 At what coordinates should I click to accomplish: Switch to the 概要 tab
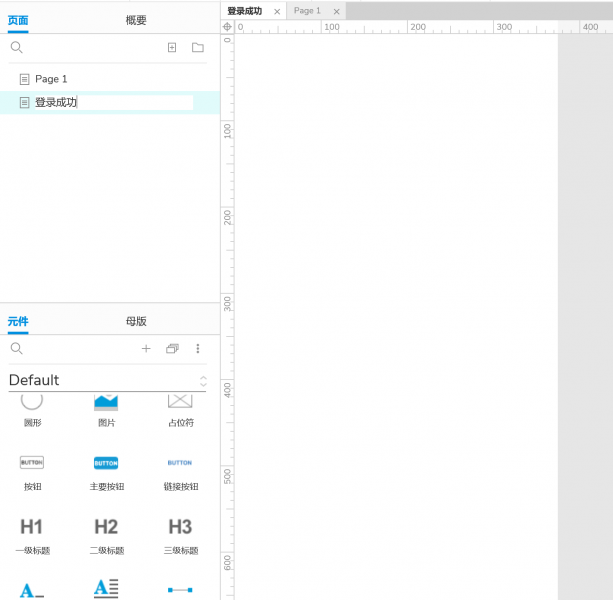(x=136, y=20)
